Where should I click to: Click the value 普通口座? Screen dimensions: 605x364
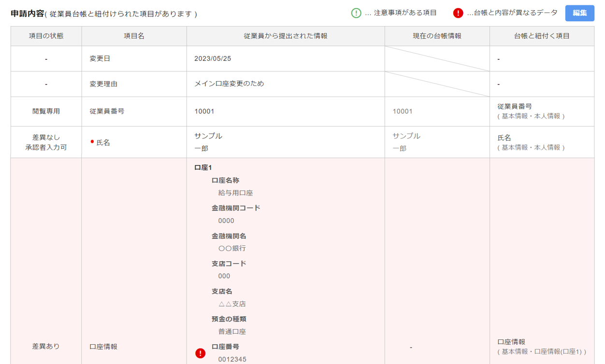[x=232, y=332]
